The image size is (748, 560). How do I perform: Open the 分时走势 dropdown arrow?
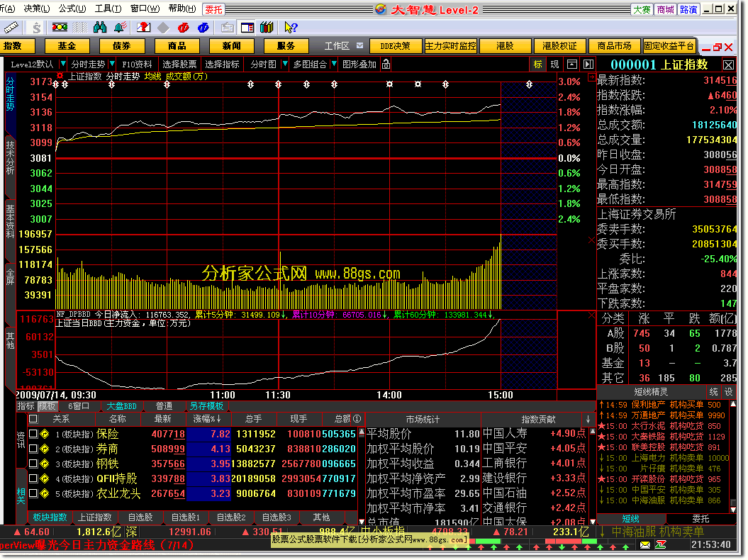tap(112, 64)
